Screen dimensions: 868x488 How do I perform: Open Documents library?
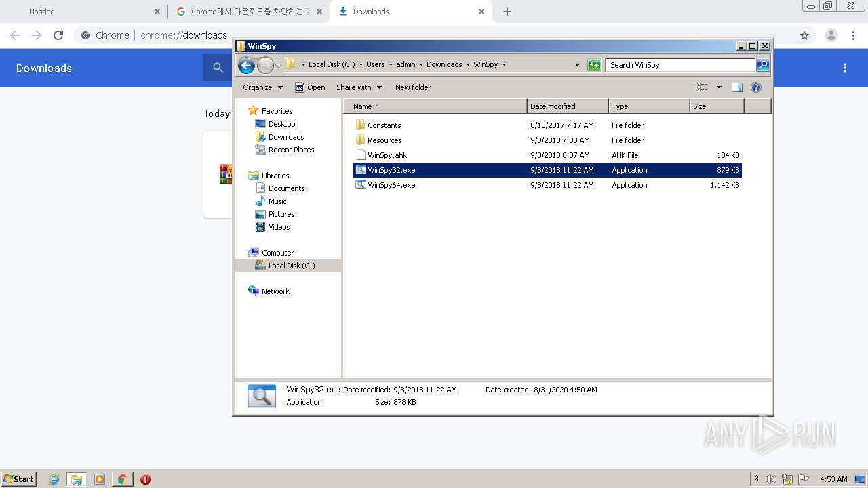coord(286,188)
